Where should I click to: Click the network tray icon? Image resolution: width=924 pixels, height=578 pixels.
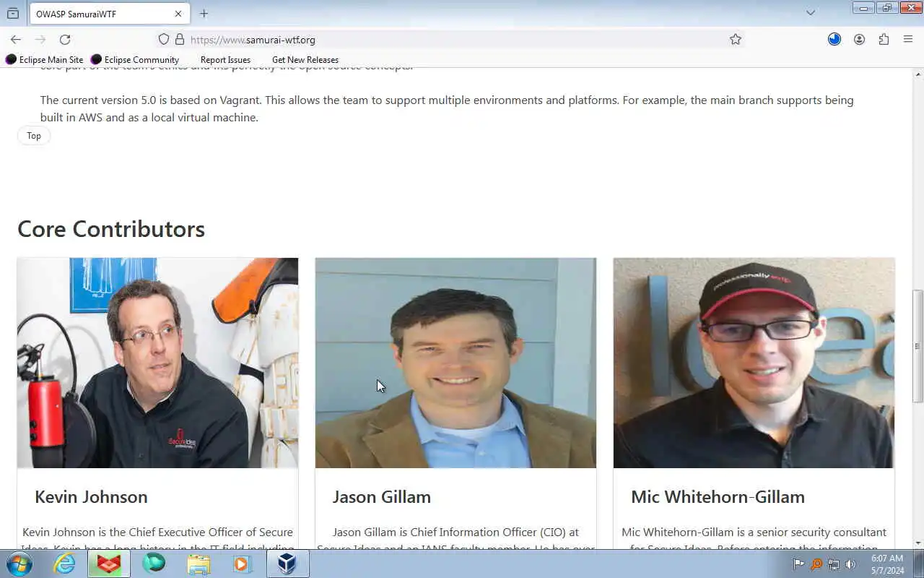point(834,564)
